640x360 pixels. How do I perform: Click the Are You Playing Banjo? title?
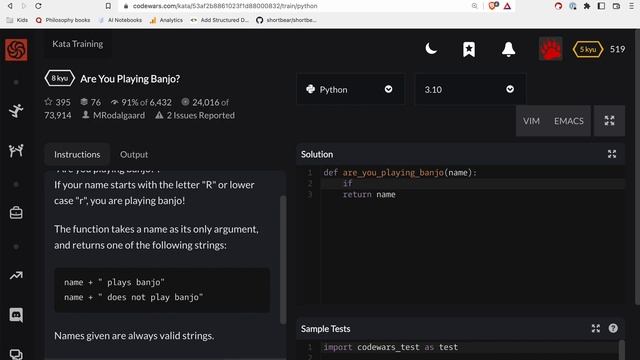130,79
